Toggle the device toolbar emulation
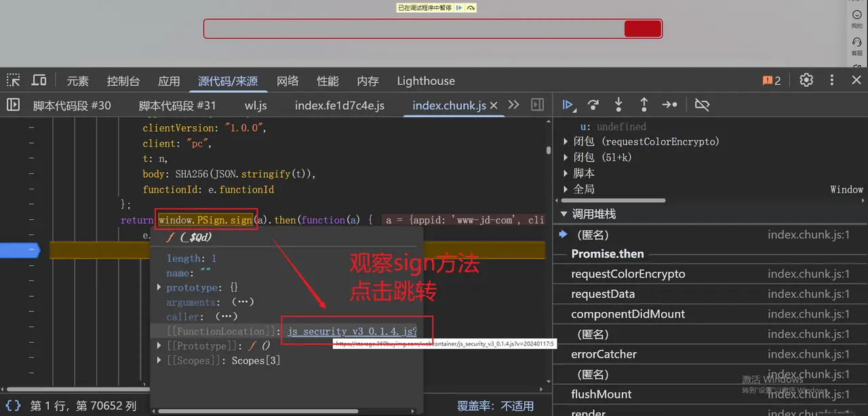 coord(39,81)
